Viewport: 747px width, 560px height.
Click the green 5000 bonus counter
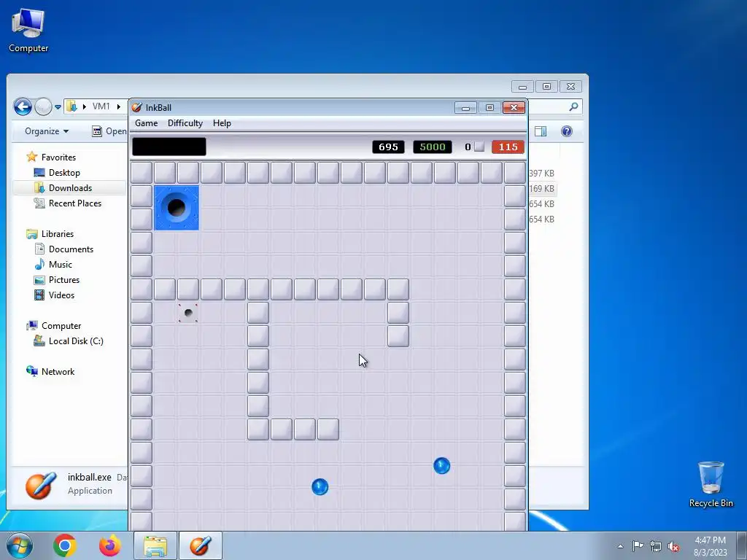click(x=432, y=147)
